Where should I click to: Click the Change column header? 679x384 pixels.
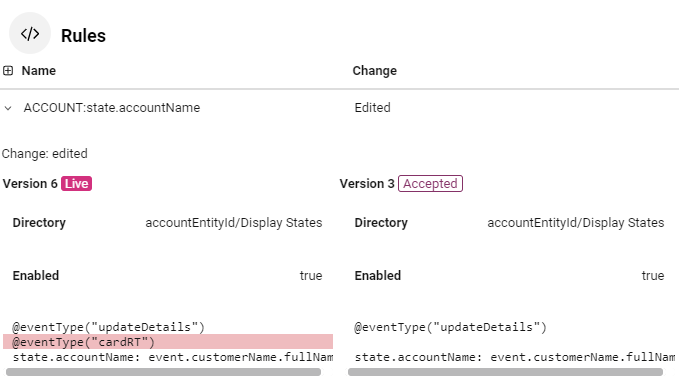(375, 71)
